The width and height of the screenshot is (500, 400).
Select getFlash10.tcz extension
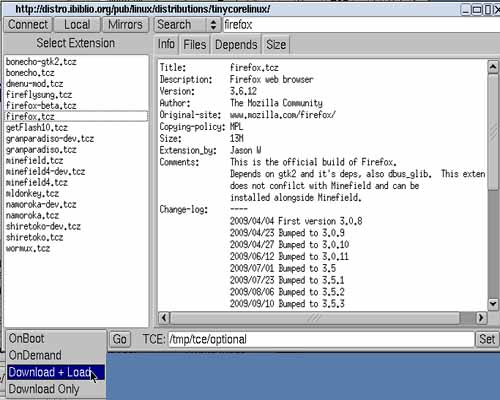(x=76, y=128)
